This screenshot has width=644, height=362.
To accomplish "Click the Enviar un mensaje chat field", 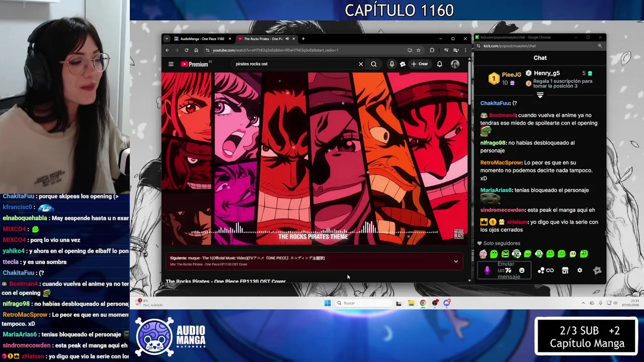I will point(504,270).
